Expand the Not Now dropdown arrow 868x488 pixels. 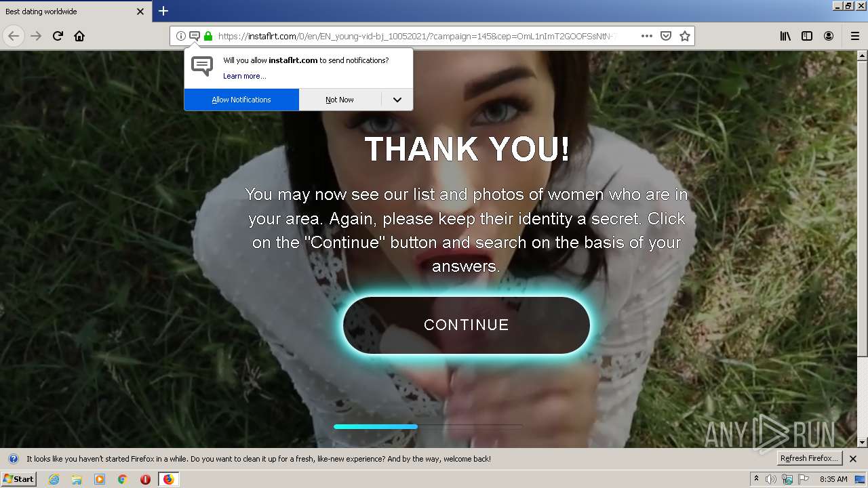click(397, 100)
